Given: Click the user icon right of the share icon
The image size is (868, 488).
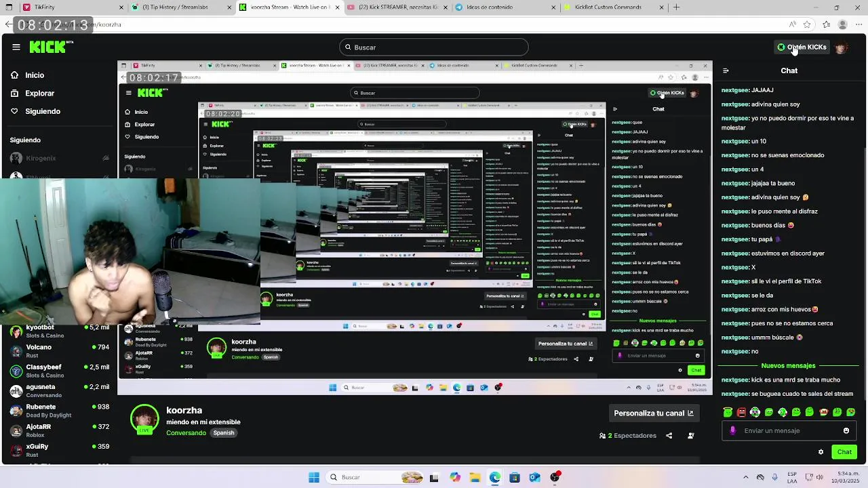Looking at the screenshot, I should click(x=690, y=436).
